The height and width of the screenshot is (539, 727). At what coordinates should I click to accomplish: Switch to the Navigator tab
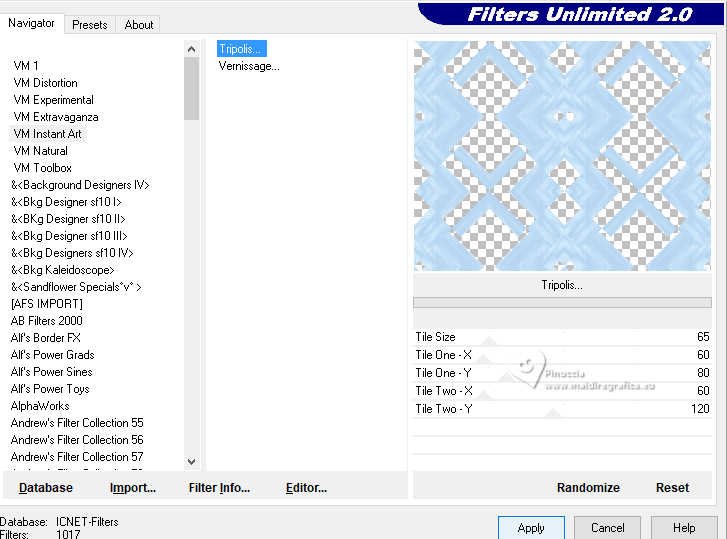[x=31, y=23]
